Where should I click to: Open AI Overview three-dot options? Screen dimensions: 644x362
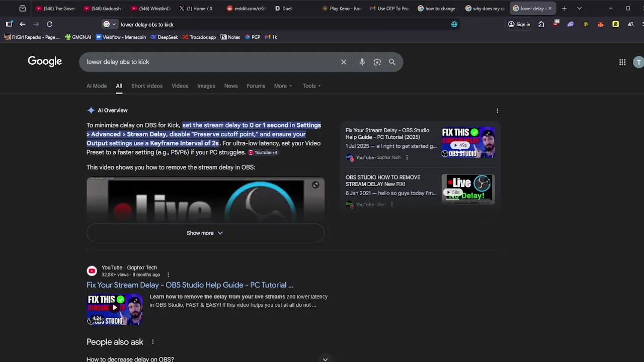[x=497, y=111]
